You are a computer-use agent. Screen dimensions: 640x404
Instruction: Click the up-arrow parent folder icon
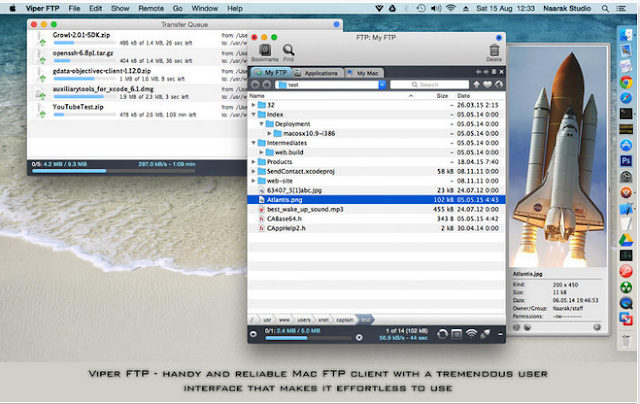tap(476, 84)
